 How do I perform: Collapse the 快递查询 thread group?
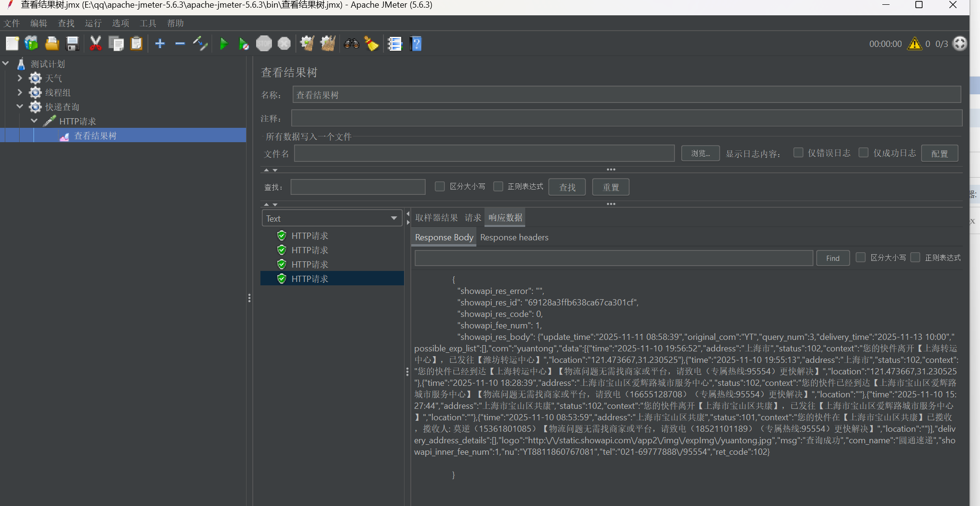(x=20, y=106)
